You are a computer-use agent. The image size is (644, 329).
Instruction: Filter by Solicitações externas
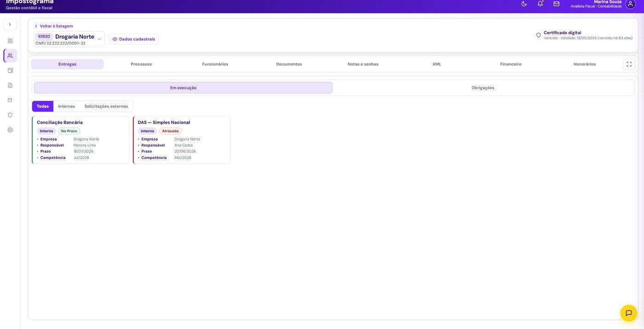tap(106, 107)
